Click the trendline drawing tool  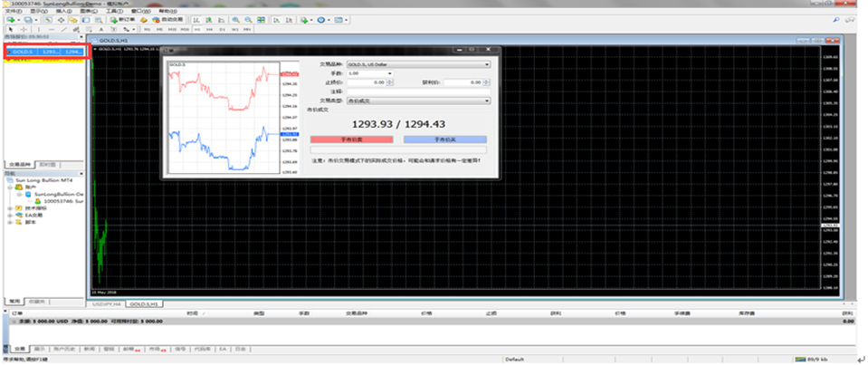click(64, 29)
